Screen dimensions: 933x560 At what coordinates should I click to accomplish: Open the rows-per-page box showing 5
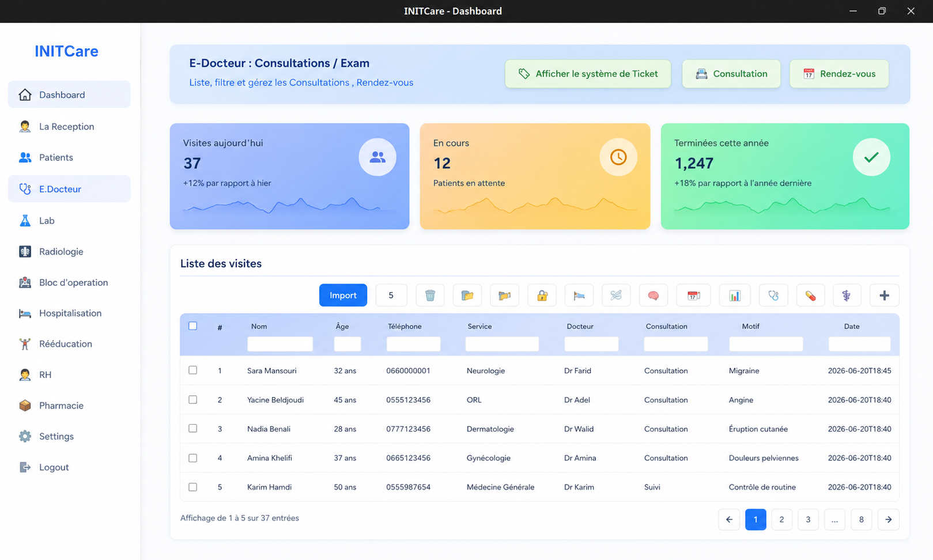click(391, 296)
